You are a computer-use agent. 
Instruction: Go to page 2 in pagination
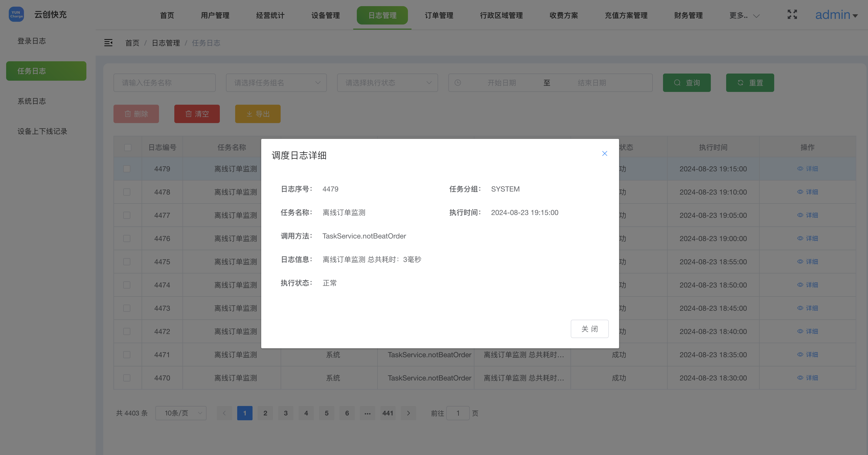tap(265, 413)
